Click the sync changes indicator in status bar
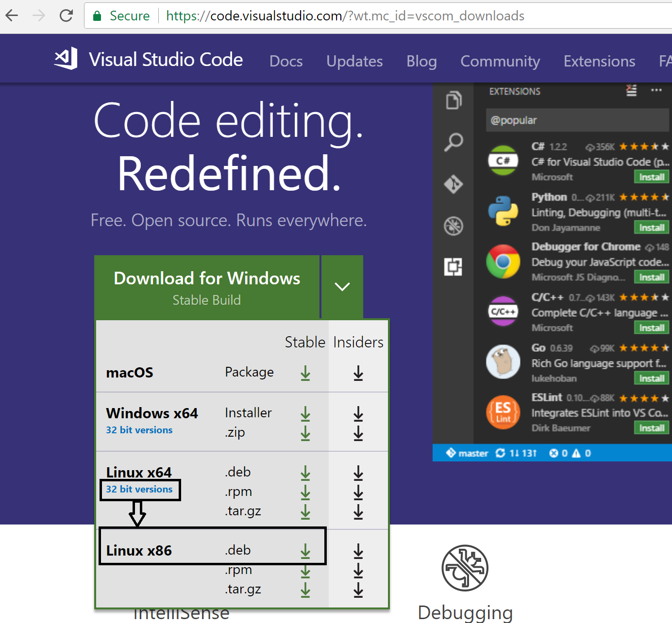 516,453
